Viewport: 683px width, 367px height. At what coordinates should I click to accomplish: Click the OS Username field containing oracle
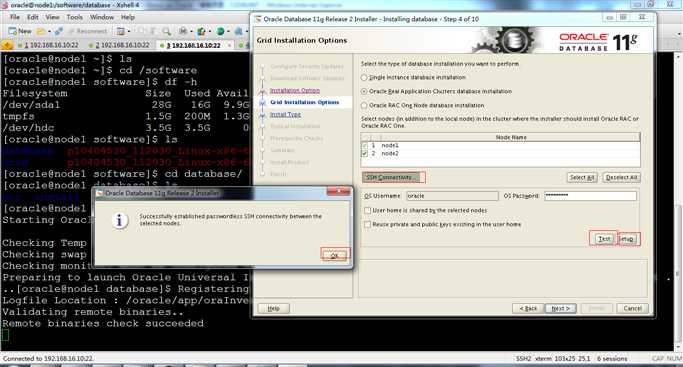click(452, 196)
